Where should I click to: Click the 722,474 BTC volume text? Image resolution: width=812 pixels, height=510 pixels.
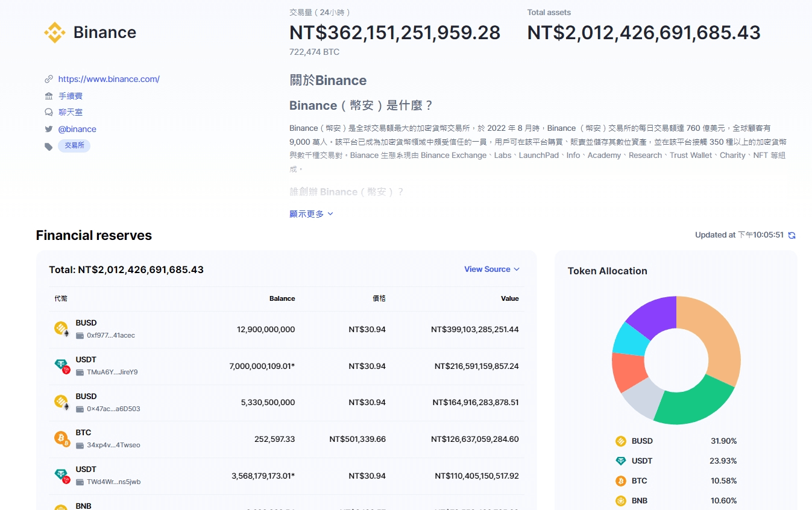coord(314,52)
